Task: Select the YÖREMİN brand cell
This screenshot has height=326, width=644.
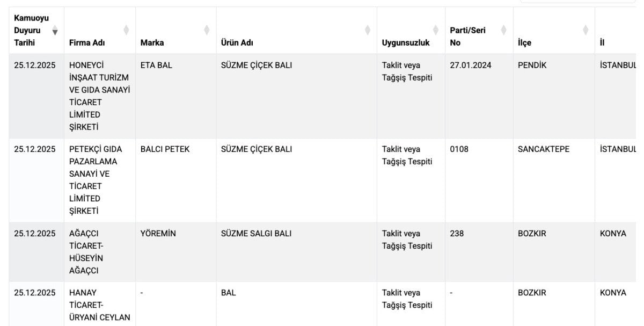Action: [158, 234]
